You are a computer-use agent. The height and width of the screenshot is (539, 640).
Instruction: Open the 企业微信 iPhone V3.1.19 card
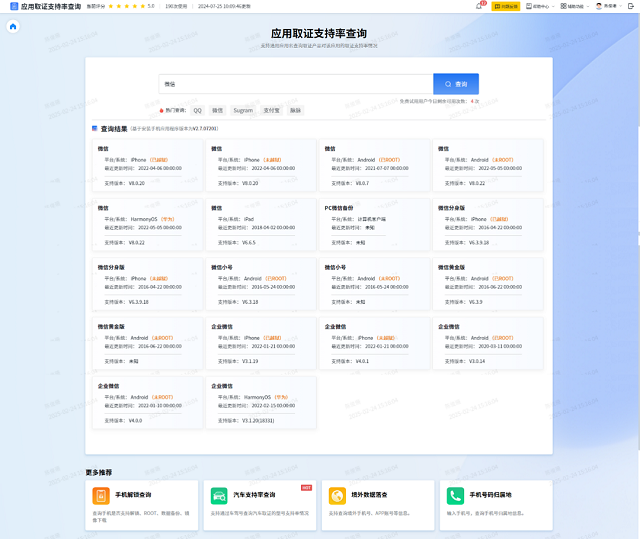pyautogui.click(x=261, y=343)
